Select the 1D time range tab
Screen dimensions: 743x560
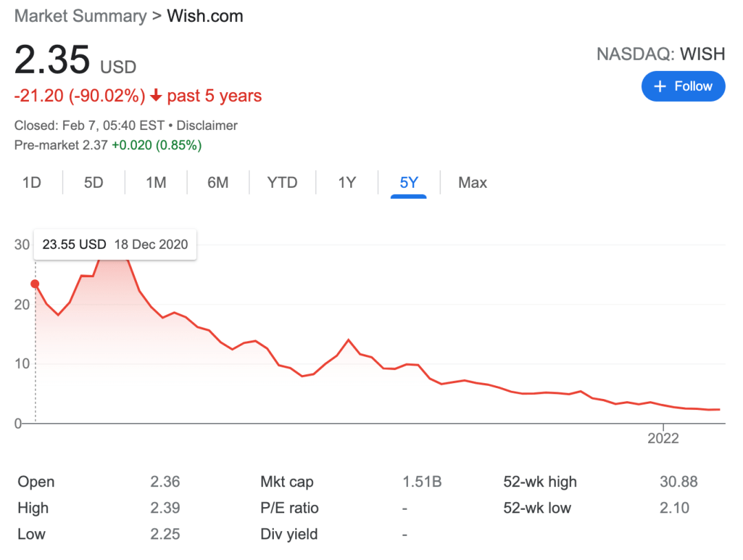pyautogui.click(x=32, y=182)
